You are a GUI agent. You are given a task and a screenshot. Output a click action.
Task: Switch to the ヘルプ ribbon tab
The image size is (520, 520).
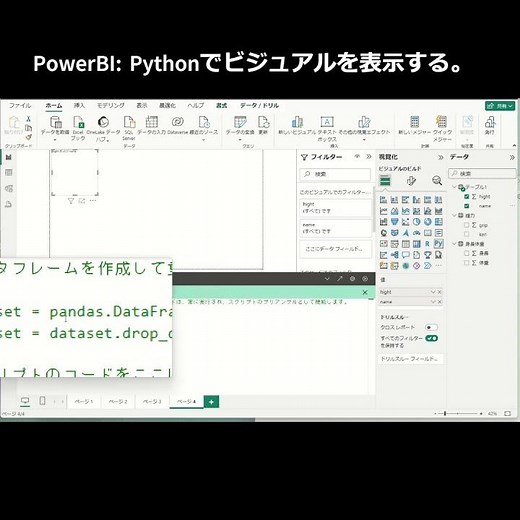click(196, 106)
